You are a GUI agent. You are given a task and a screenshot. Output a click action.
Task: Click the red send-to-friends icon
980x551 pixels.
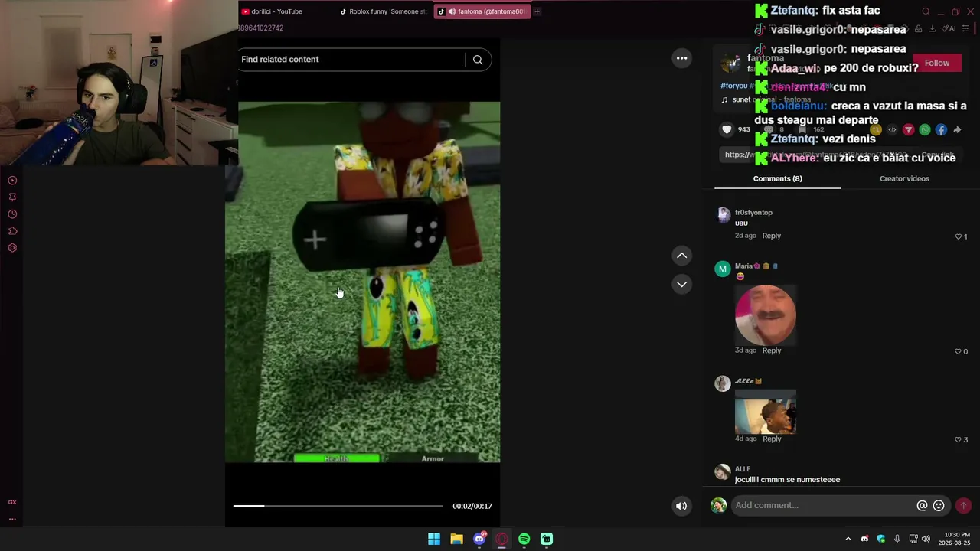coord(909,130)
